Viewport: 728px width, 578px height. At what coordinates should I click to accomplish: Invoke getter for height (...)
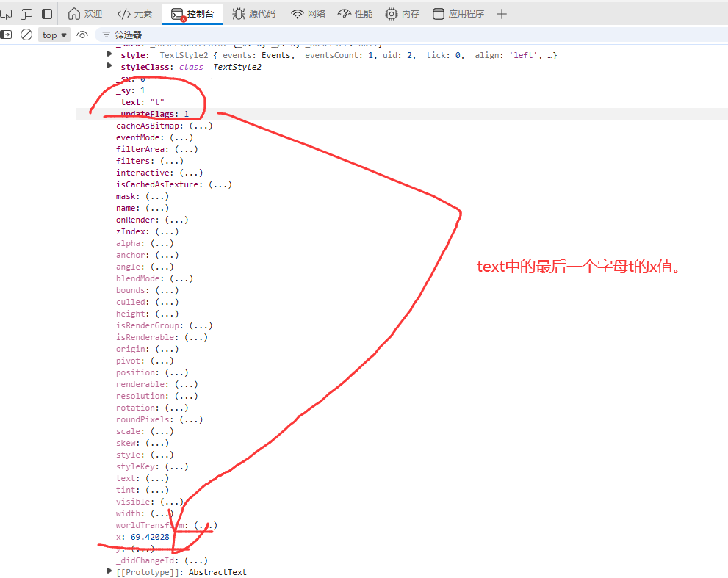(x=167, y=314)
